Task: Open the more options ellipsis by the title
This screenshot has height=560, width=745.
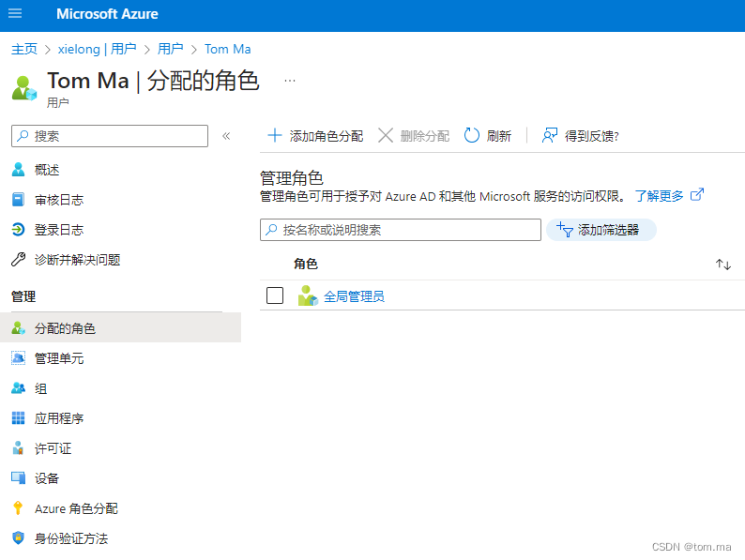Action: [x=290, y=81]
